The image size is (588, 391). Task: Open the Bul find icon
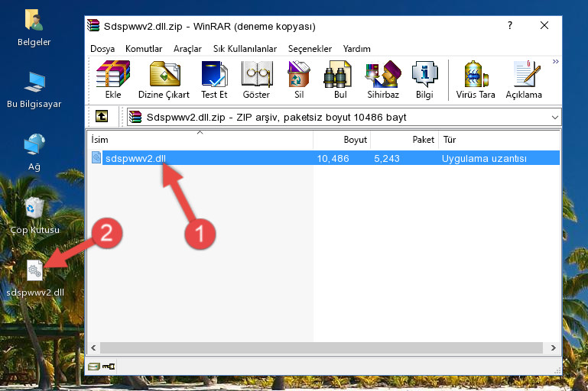340,79
